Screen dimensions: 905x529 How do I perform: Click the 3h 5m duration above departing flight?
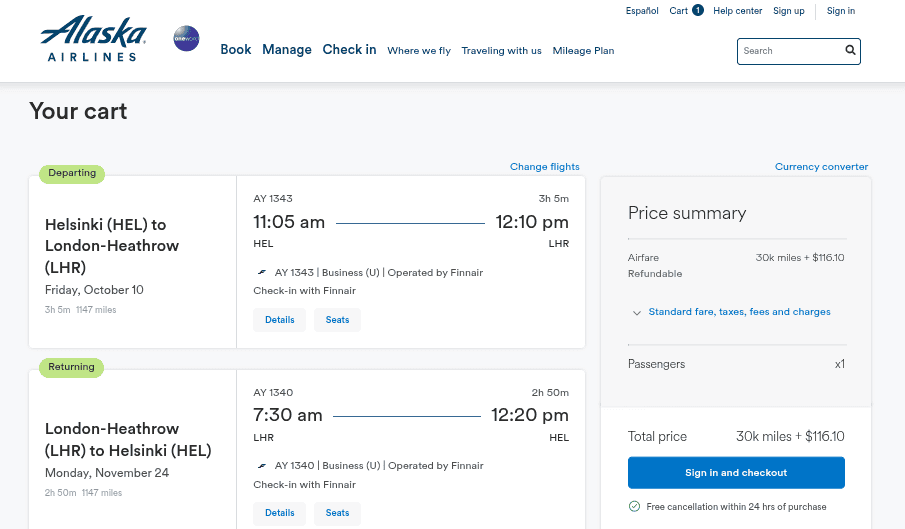coord(554,198)
